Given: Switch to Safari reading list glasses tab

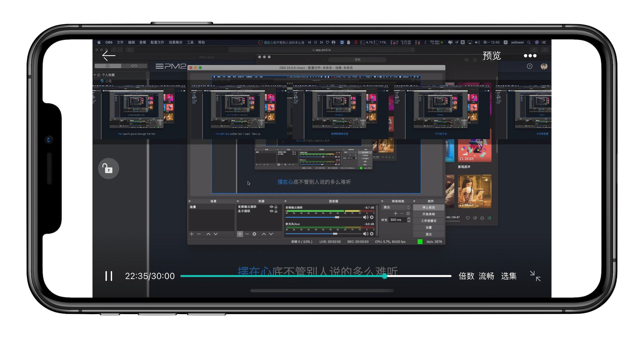Looking at the screenshot, I should [x=134, y=66].
